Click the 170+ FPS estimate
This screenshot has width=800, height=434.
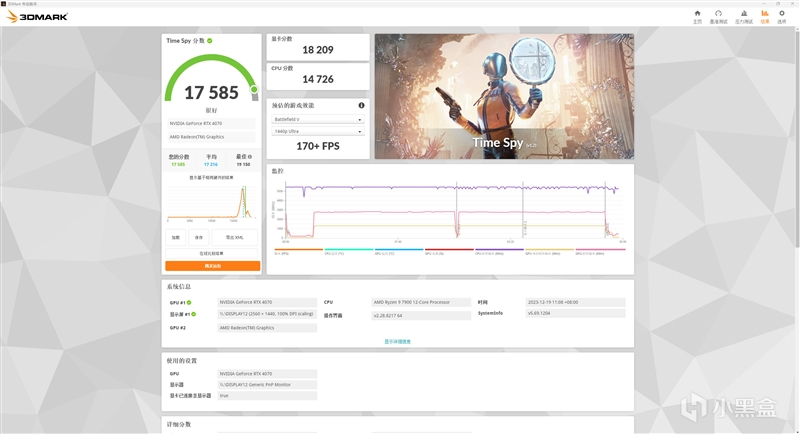click(318, 146)
